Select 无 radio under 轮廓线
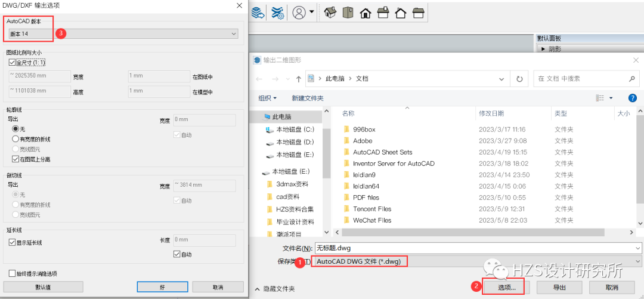 [x=16, y=129]
